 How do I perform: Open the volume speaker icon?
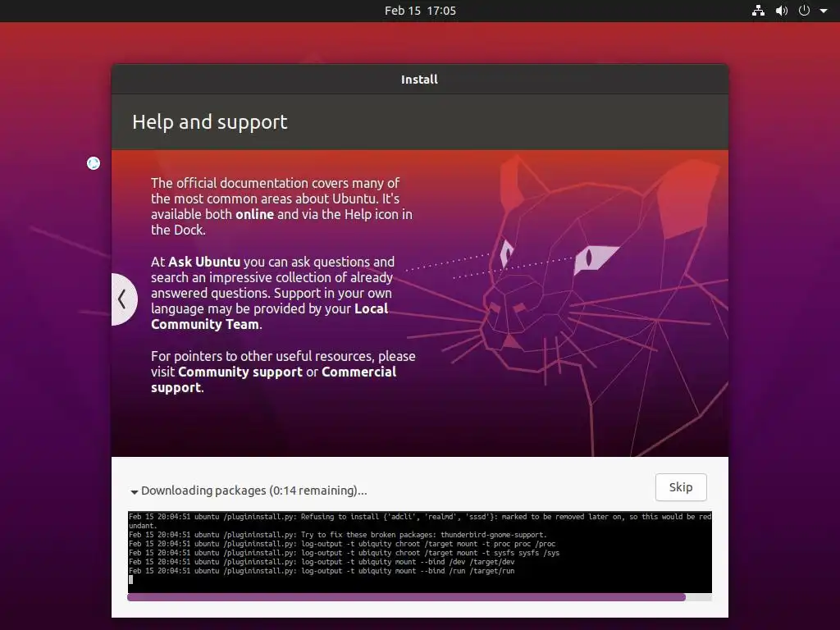[x=782, y=11]
